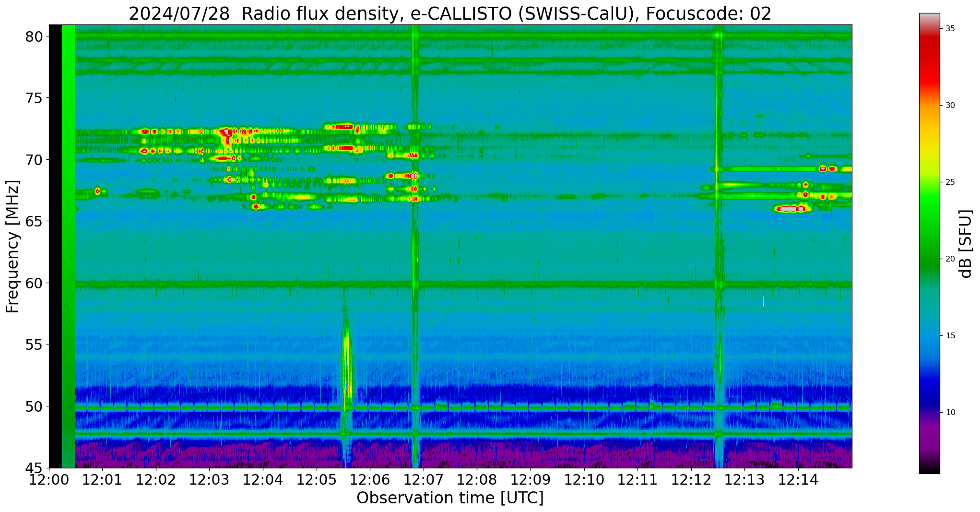The image size is (980, 512).
Task: Click the colorbar 35 dB tick label
Action: pyautogui.click(x=950, y=29)
